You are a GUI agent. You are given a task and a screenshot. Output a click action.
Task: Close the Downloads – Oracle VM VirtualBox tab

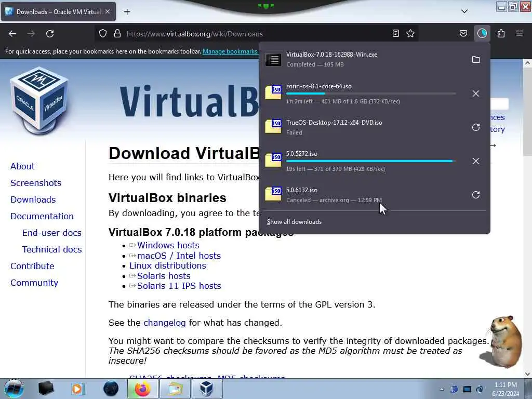tap(108, 11)
